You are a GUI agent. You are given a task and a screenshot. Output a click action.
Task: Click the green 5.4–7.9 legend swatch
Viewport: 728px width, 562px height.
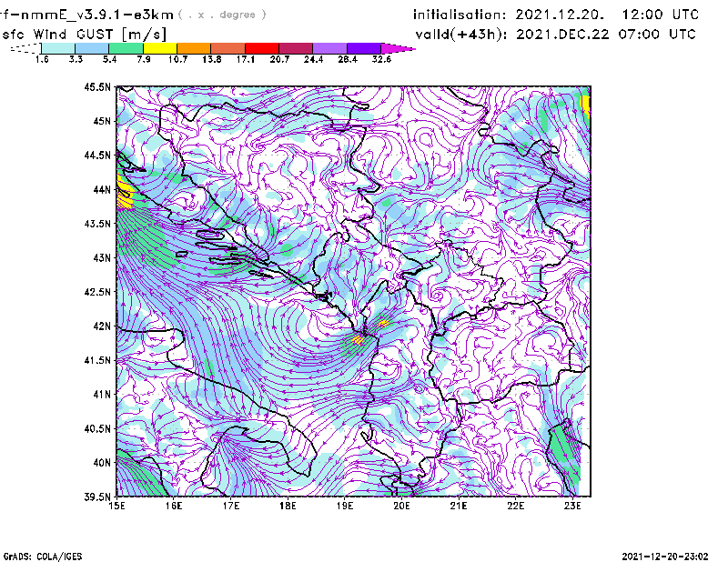pos(126,48)
